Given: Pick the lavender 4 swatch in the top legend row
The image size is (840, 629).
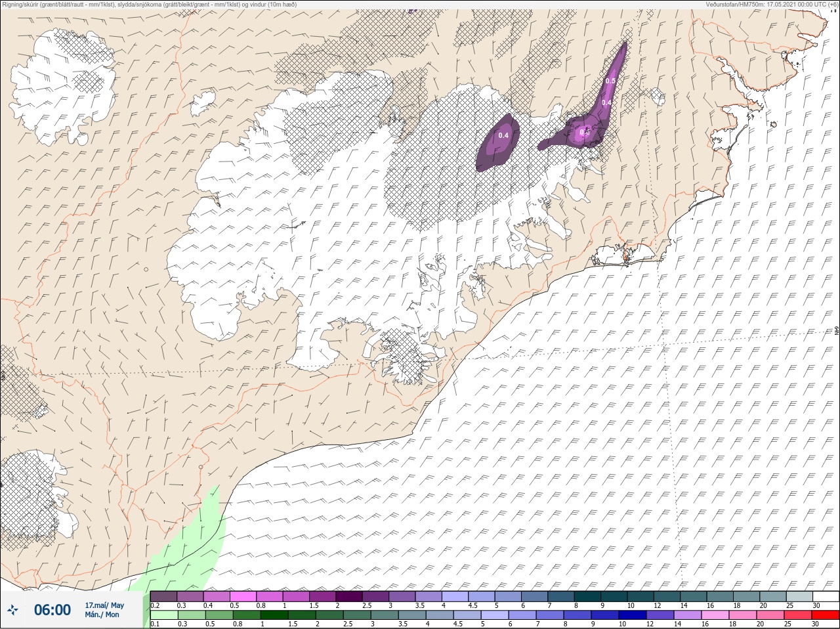Looking at the screenshot, I should pyautogui.click(x=455, y=597).
